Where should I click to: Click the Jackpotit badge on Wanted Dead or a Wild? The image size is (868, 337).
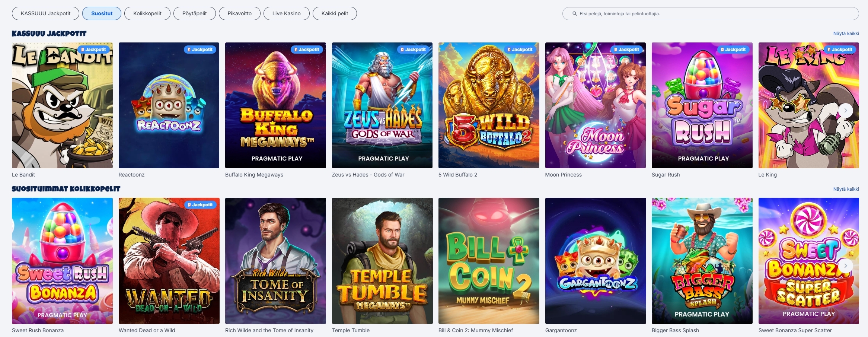pos(200,205)
